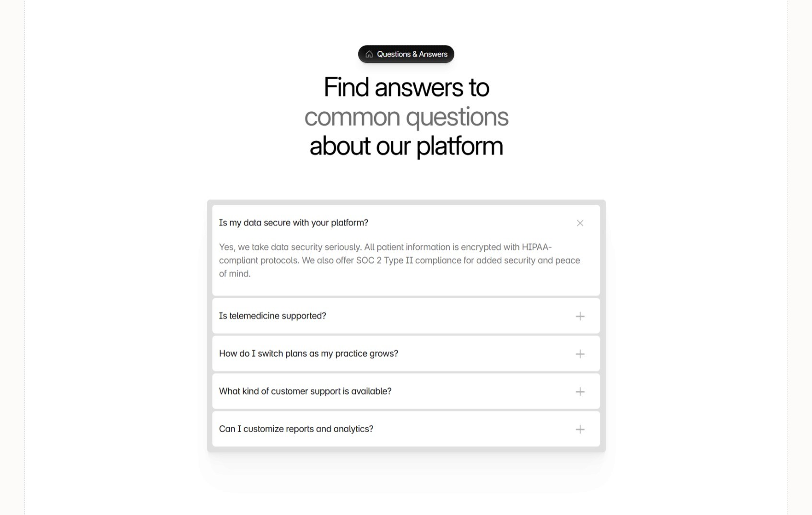
Task: Open customer support answer via plus icon
Action: coord(580,392)
